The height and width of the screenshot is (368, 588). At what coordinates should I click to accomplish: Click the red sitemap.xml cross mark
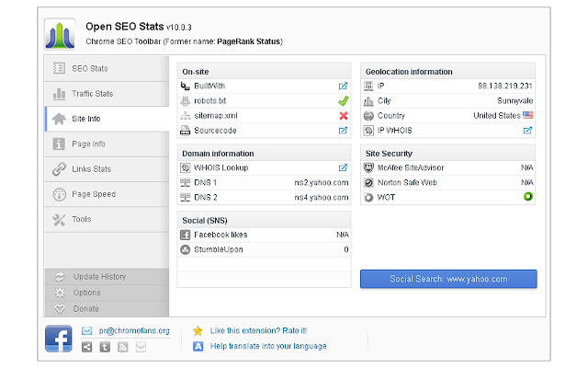coord(343,116)
